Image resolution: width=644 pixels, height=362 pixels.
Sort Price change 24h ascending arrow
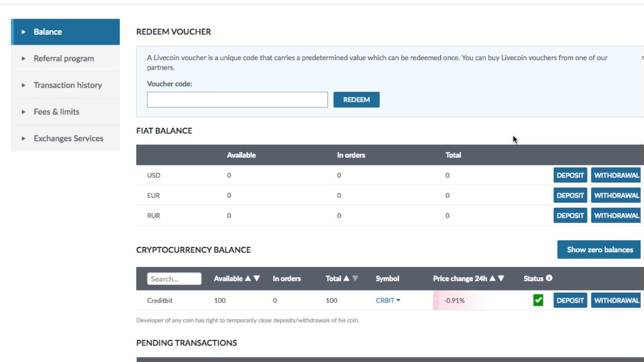pyautogui.click(x=492, y=279)
